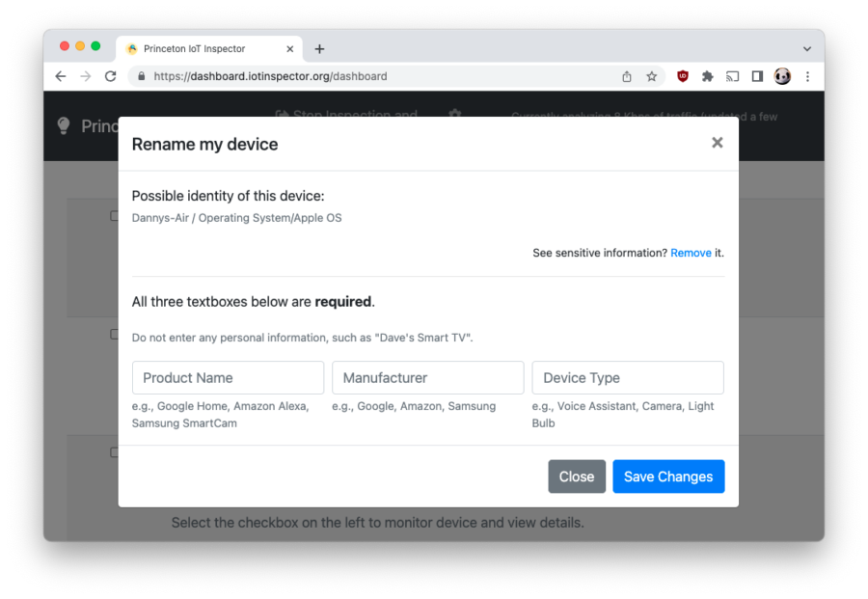Toggle the browser side panel
Viewport: 868px width, 599px height.
pos(757,76)
